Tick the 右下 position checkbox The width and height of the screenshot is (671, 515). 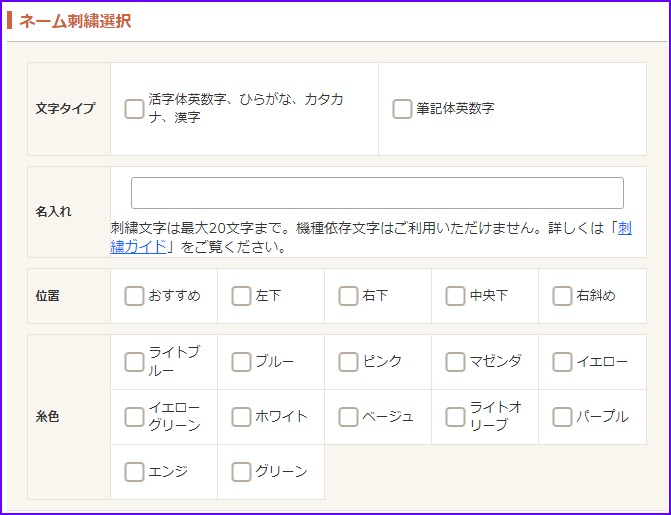348,296
